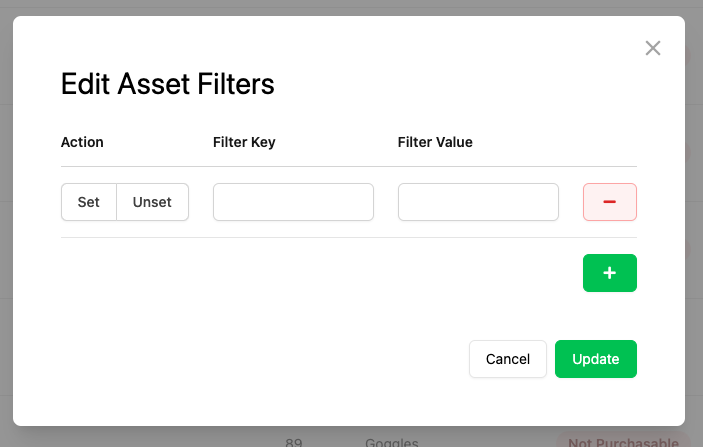
Task: Click the Action column header
Action: tap(82, 142)
